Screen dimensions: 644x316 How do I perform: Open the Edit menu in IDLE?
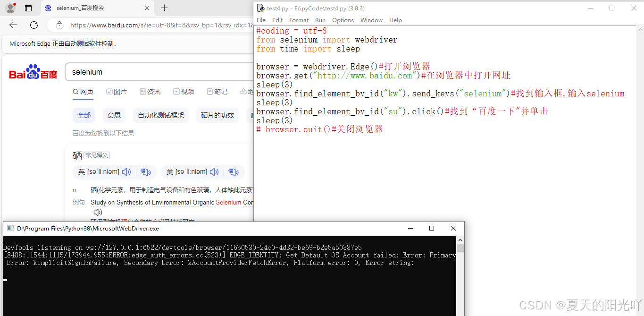coord(277,20)
